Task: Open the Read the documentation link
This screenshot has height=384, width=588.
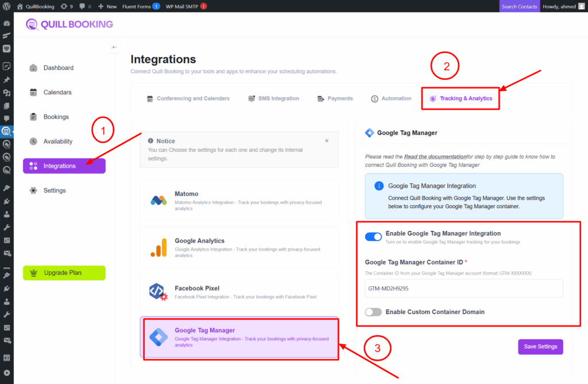Action: (435, 156)
